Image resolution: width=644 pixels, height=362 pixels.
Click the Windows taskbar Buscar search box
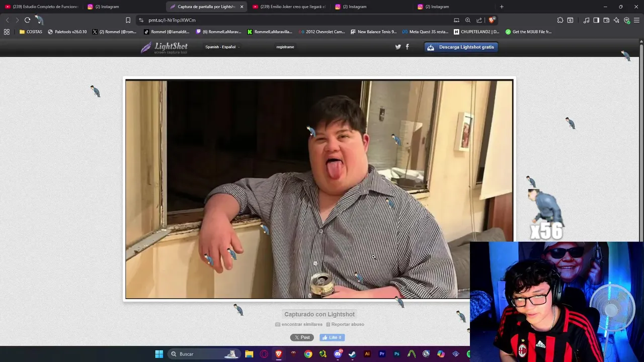[205, 354]
